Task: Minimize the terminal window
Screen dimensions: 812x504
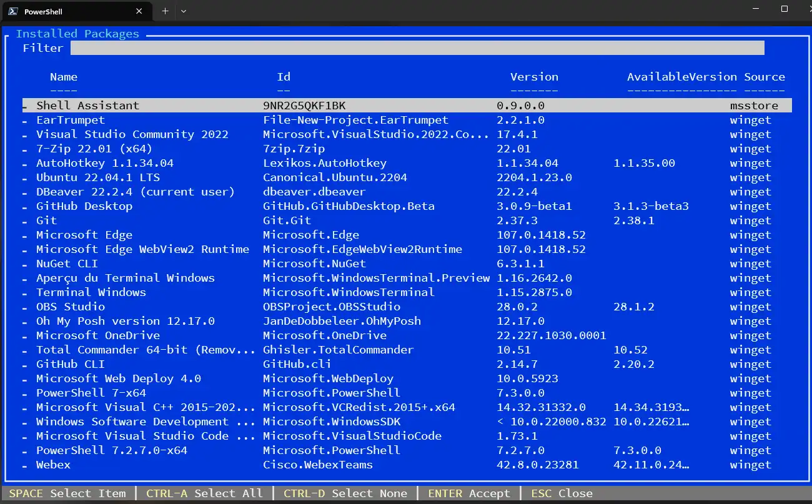Action: coord(757,9)
